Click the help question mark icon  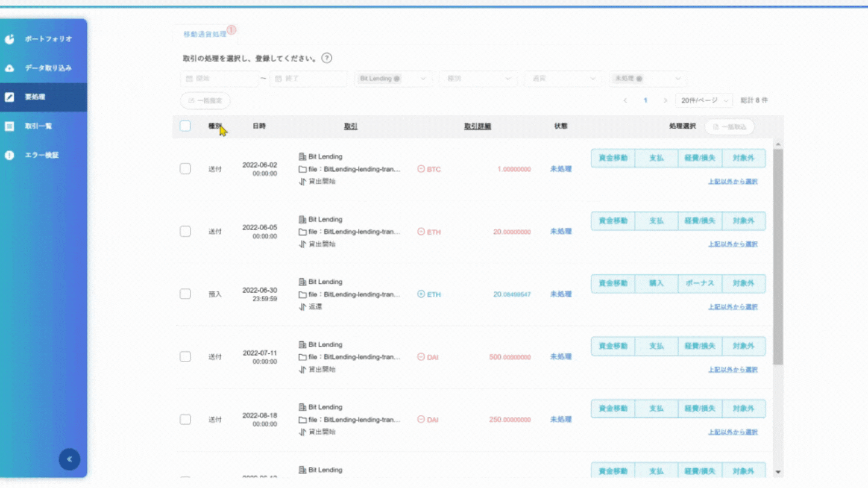tap(327, 58)
